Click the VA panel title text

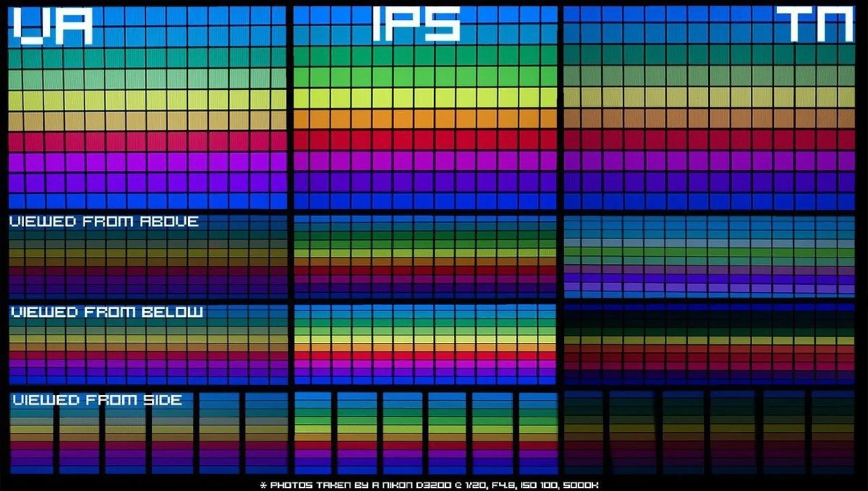53,26
